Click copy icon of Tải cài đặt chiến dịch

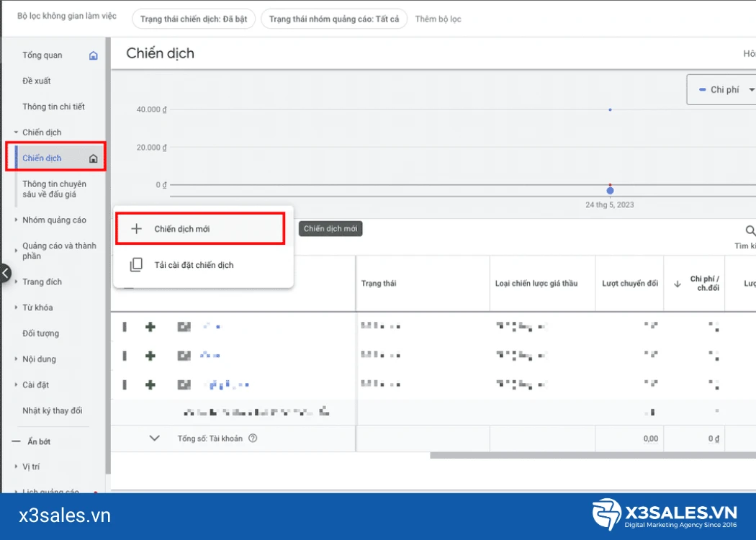(x=136, y=265)
